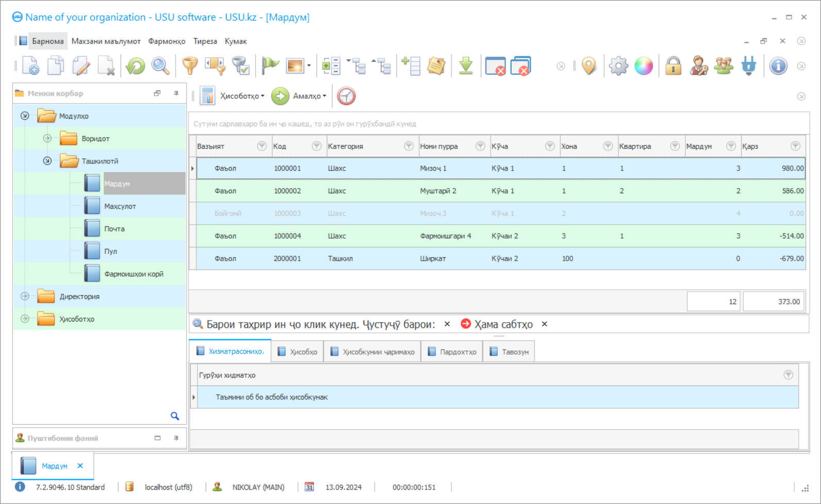Click the users group icon

pos(724,66)
